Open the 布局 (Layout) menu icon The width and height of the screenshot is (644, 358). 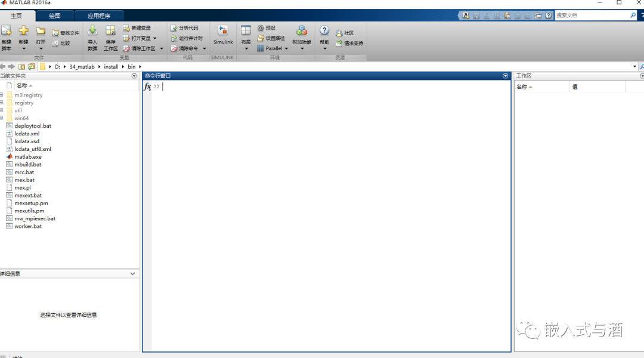point(246,30)
